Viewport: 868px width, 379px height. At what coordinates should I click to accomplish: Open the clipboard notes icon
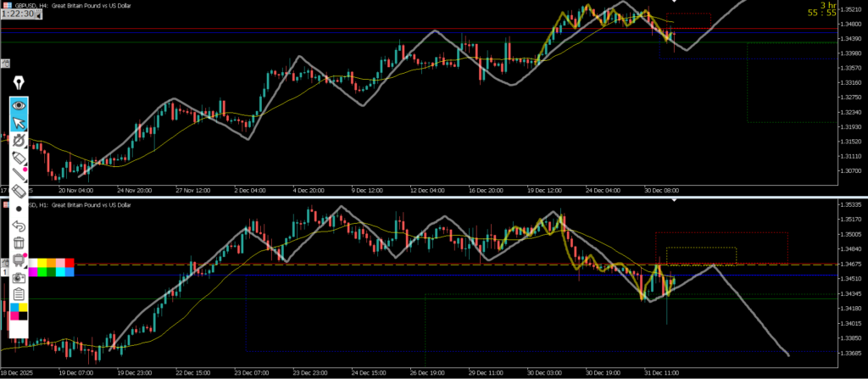(19, 293)
